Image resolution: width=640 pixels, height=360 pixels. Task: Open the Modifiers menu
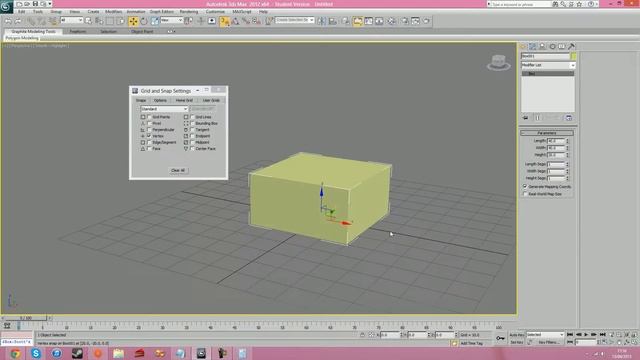click(113, 12)
